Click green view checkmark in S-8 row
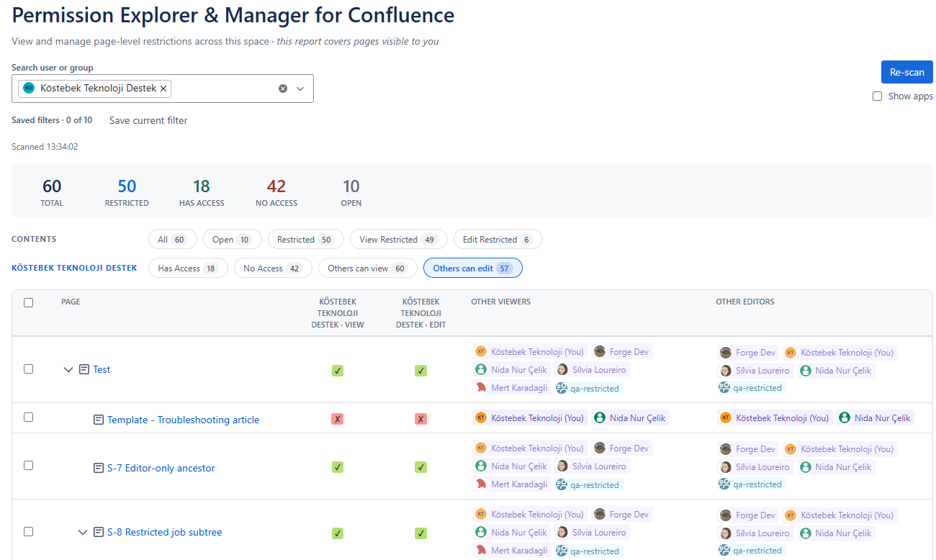 [338, 533]
